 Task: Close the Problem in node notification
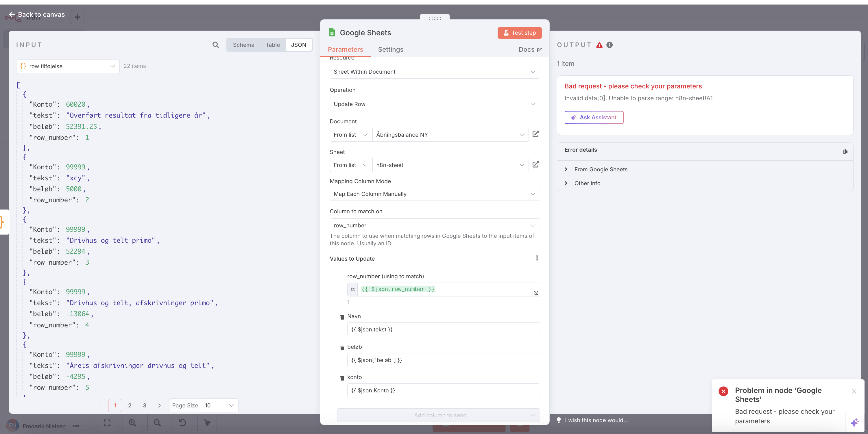click(x=854, y=391)
